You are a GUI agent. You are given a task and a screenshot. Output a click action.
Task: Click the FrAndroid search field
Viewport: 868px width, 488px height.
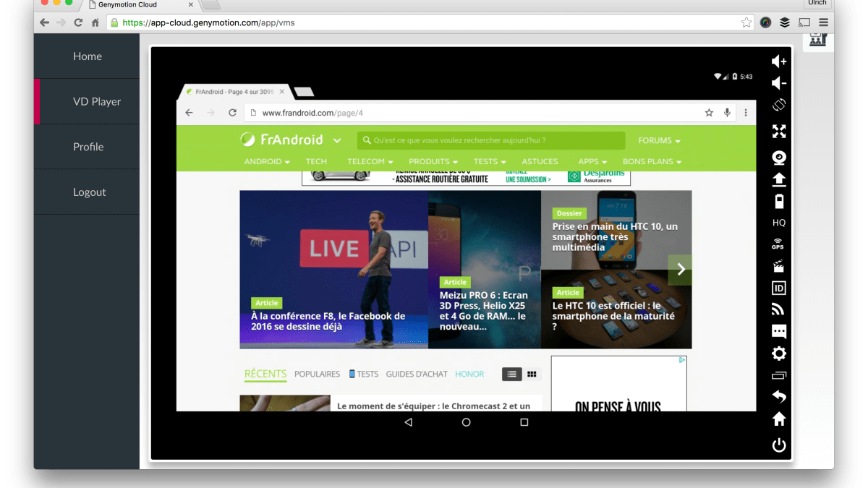492,140
